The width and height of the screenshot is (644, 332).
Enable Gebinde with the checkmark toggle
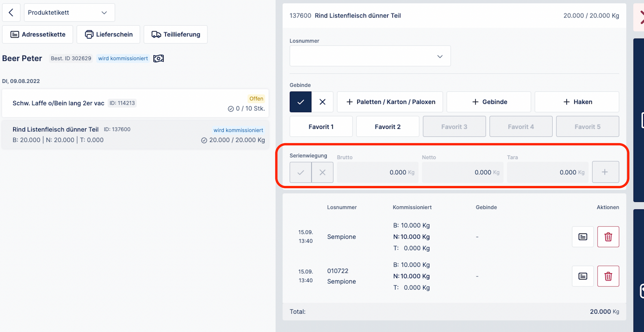pos(300,102)
